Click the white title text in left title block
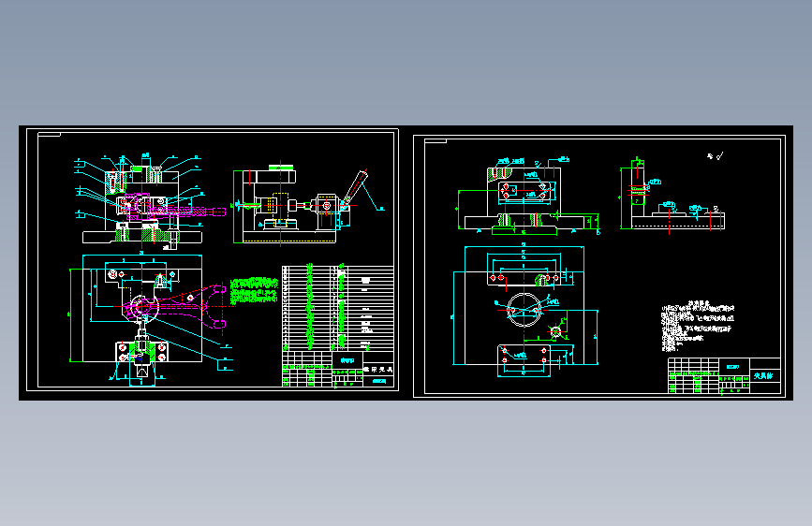 (378, 369)
